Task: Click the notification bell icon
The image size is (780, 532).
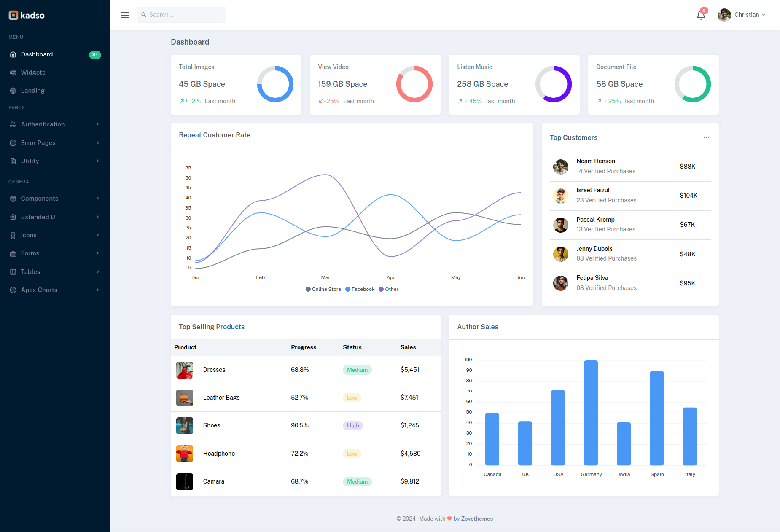Action: pyautogui.click(x=701, y=15)
